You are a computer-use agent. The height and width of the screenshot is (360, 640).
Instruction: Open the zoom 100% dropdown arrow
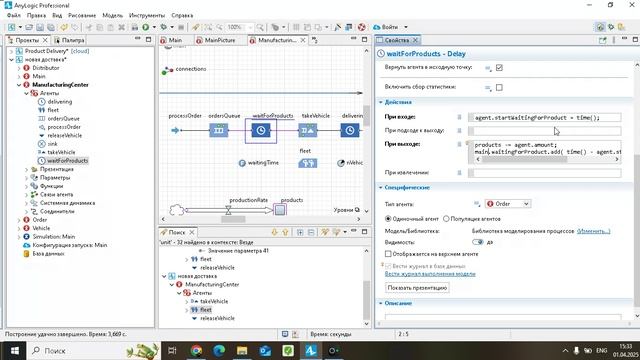coord(250,27)
